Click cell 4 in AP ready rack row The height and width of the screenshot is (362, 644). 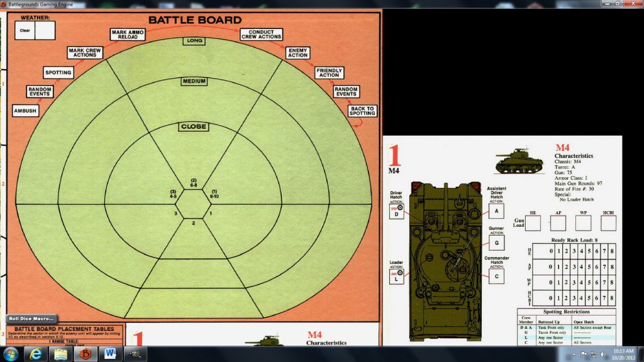(x=582, y=266)
